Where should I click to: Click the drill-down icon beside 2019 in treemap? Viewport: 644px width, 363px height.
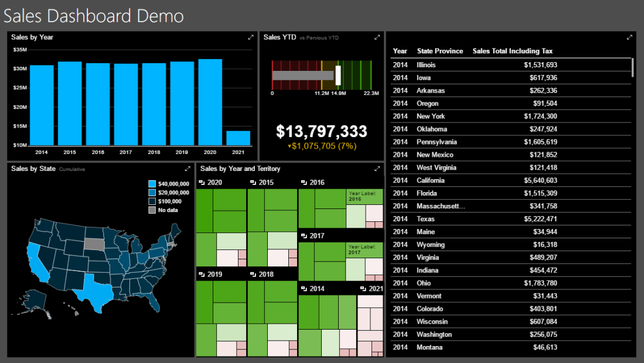tap(202, 275)
